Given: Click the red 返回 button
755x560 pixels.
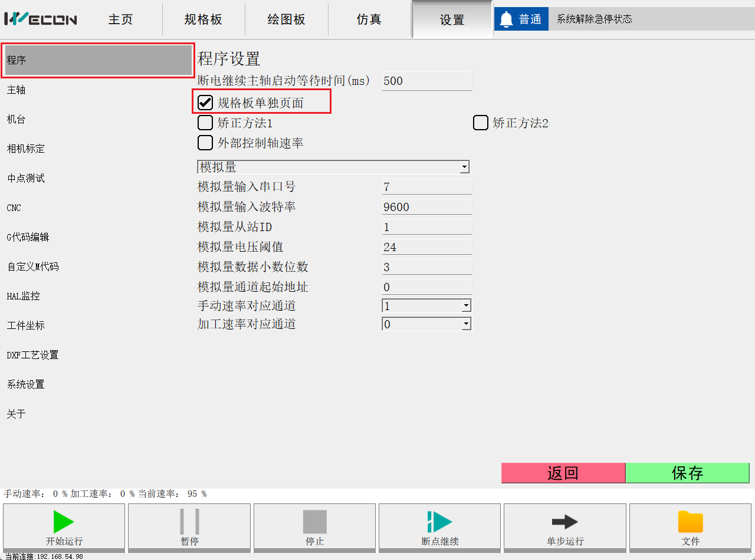Looking at the screenshot, I should 563,473.
